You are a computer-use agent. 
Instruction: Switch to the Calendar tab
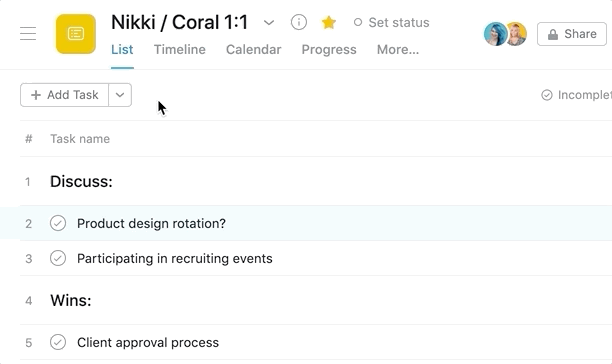254,50
